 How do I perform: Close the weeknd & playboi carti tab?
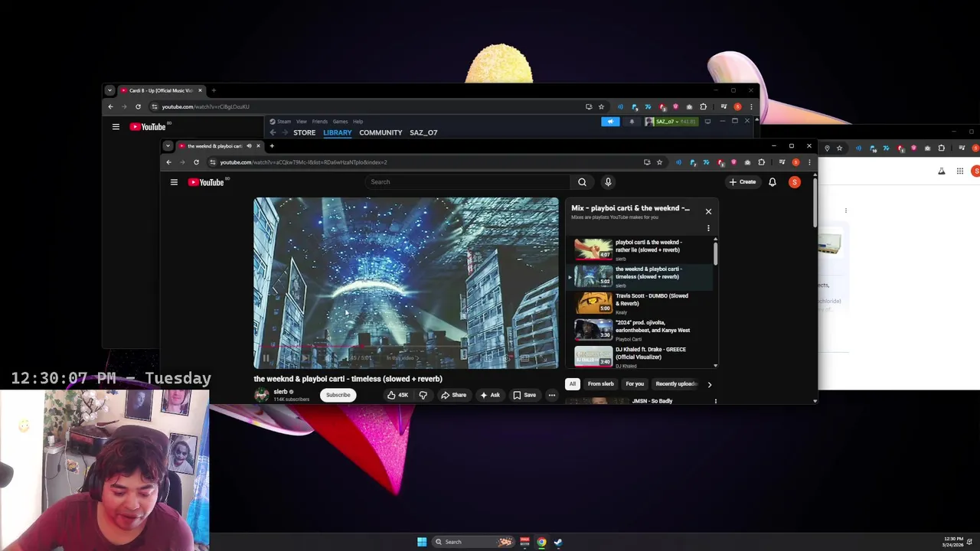(x=258, y=145)
